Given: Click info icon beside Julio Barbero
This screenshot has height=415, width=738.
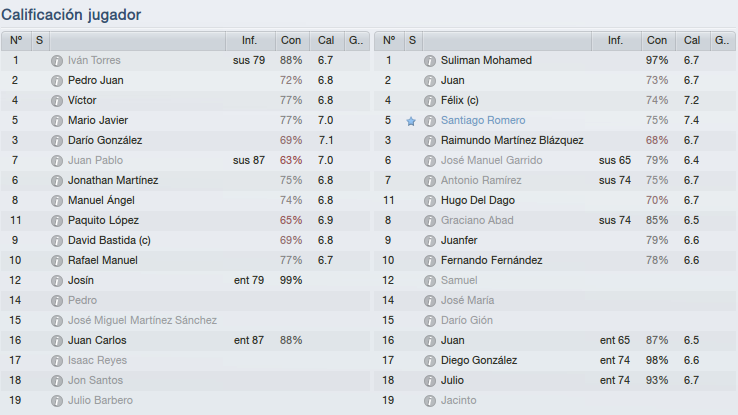Looking at the screenshot, I should coord(57,401).
